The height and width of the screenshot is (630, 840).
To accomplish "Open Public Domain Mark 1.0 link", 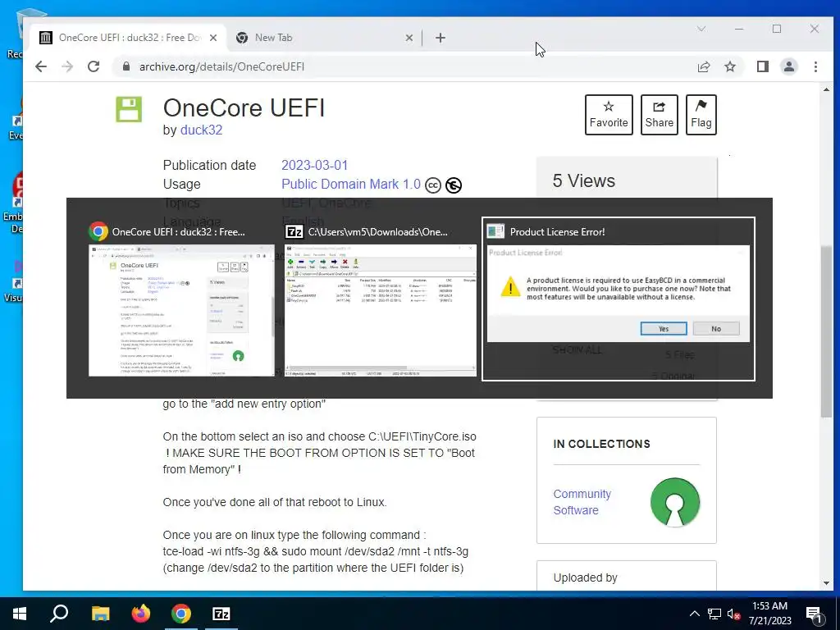I will coord(351,184).
